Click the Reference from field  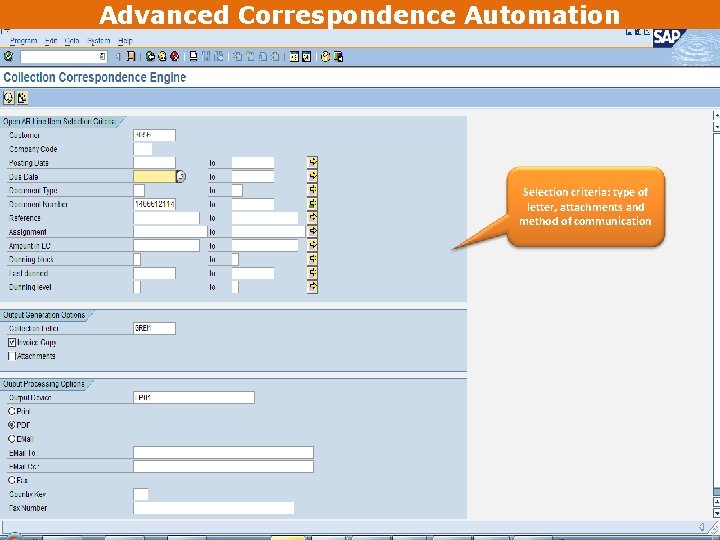[x=166, y=218]
